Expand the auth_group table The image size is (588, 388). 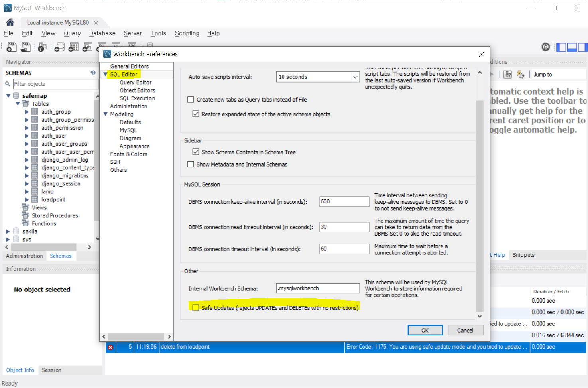tap(27, 112)
